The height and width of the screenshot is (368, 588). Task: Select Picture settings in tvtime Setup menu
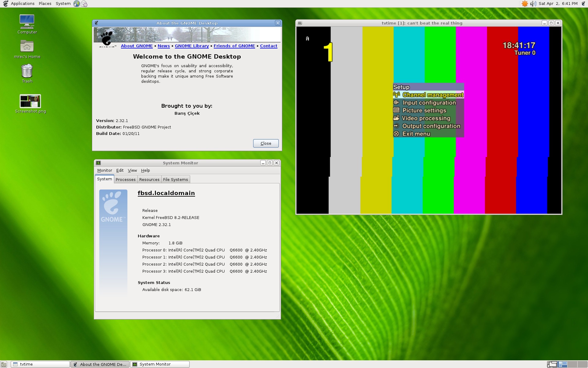click(x=428, y=110)
